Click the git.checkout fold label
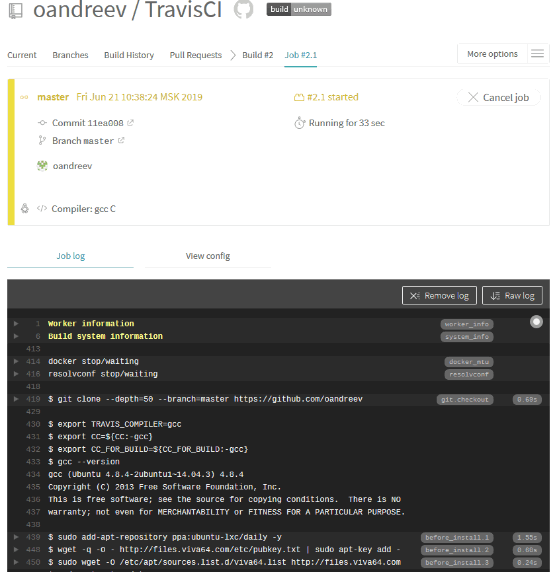The image size is (557, 572). 465,399
